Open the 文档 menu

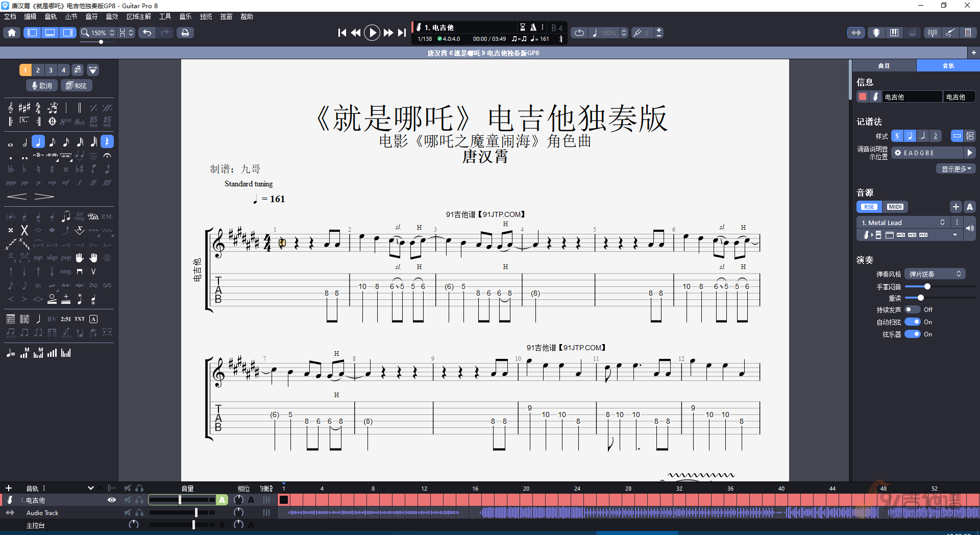coord(10,16)
